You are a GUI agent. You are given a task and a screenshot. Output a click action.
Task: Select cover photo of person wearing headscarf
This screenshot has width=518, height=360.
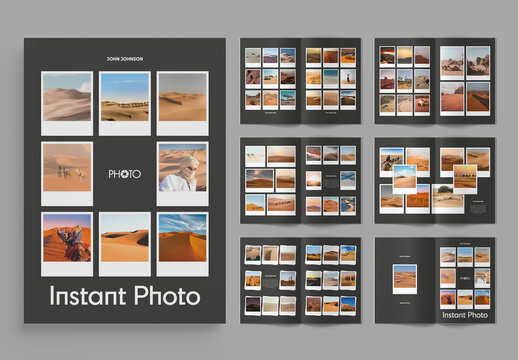tap(182, 174)
